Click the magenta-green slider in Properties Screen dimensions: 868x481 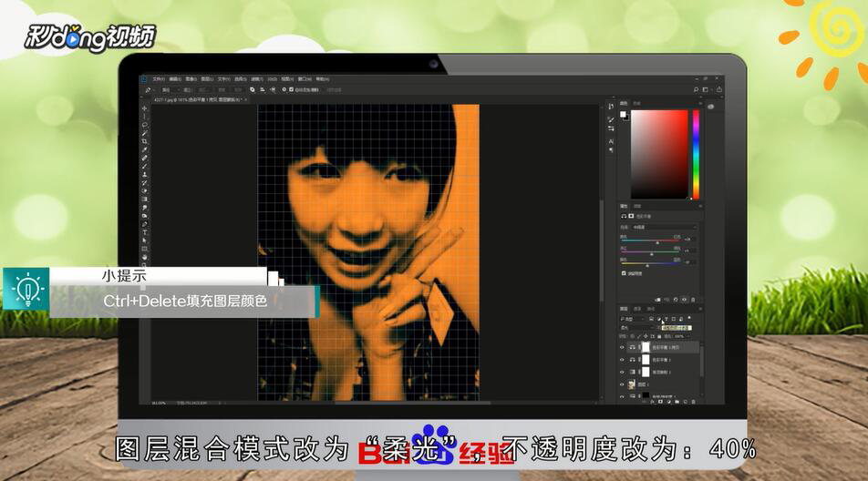click(651, 252)
